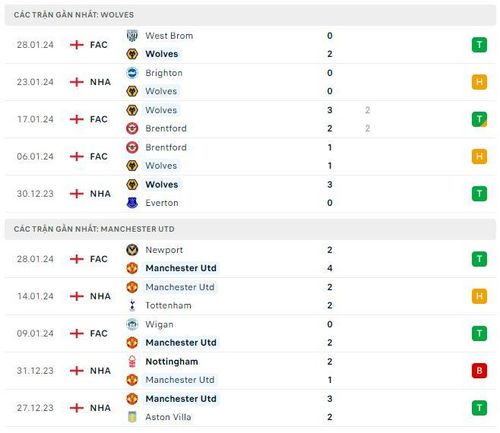Click the Aston Villa club crest icon
The image size is (500, 433).
pyautogui.click(x=132, y=417)
